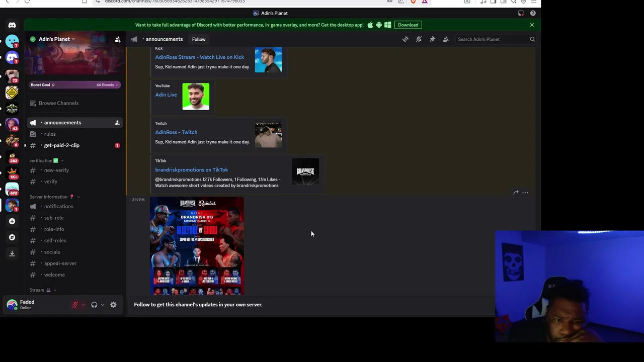
Task: Select the socials channel
Action: [74, 252]
